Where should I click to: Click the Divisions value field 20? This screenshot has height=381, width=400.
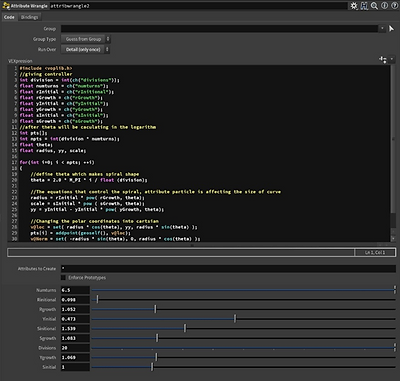(75, 348)
